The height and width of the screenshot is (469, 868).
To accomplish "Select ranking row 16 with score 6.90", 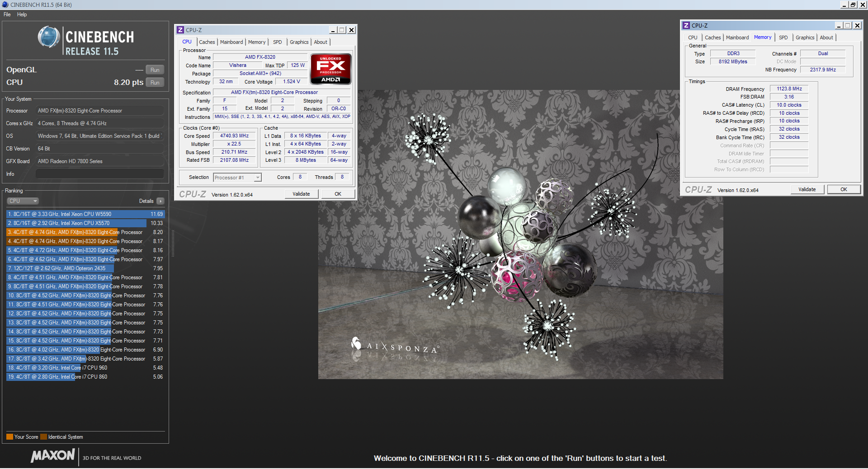I will click(85, 350).
